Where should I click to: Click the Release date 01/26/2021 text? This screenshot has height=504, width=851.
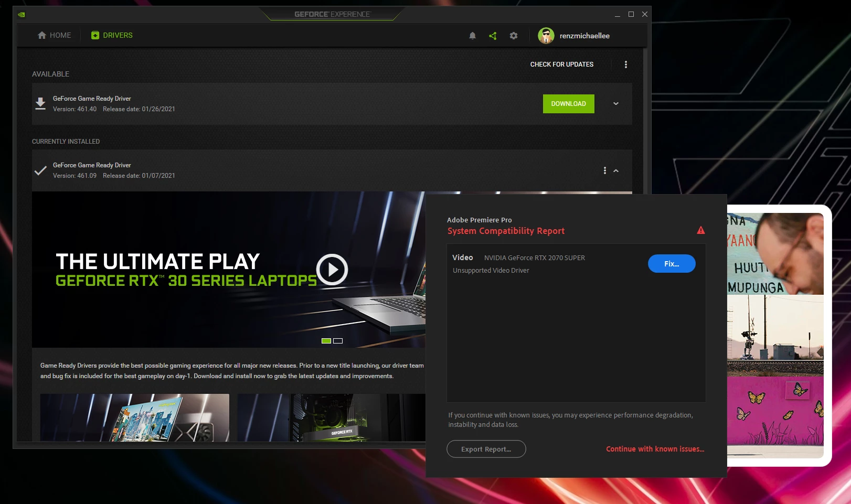(x=139, y=109)
